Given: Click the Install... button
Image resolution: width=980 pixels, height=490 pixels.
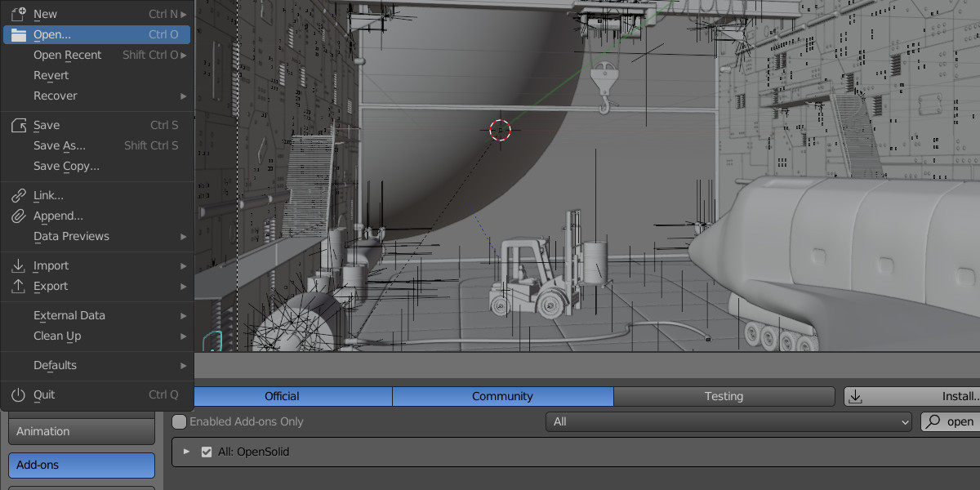Looking at the screenshot, I should [911, 396].
